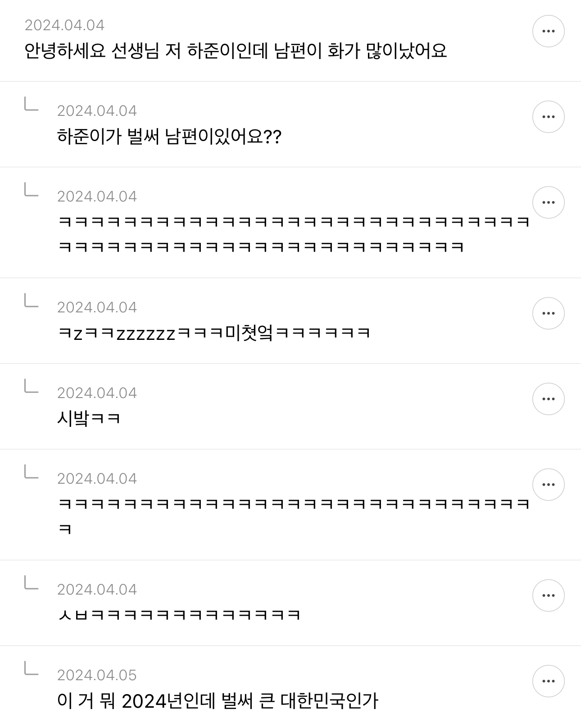Tap the three-dot menu for "미쳣엌" reply
581x728 pixels.
click(x=548, y=313)
